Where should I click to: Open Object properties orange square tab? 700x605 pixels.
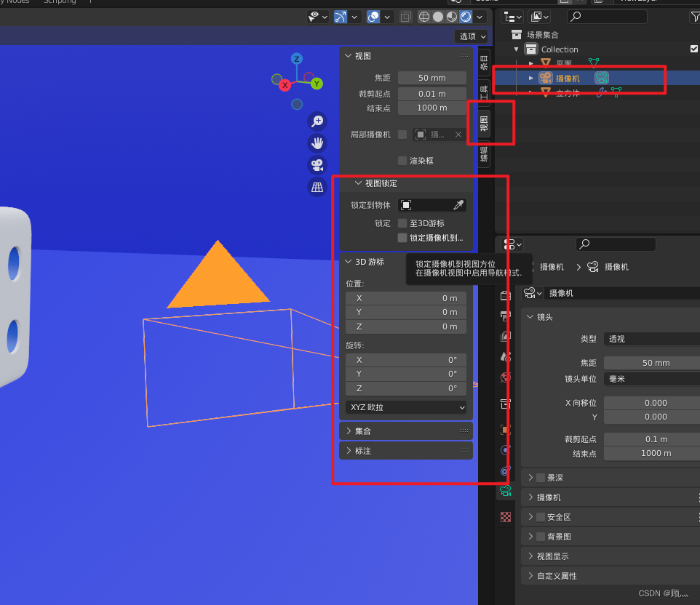tap(506, 430)
